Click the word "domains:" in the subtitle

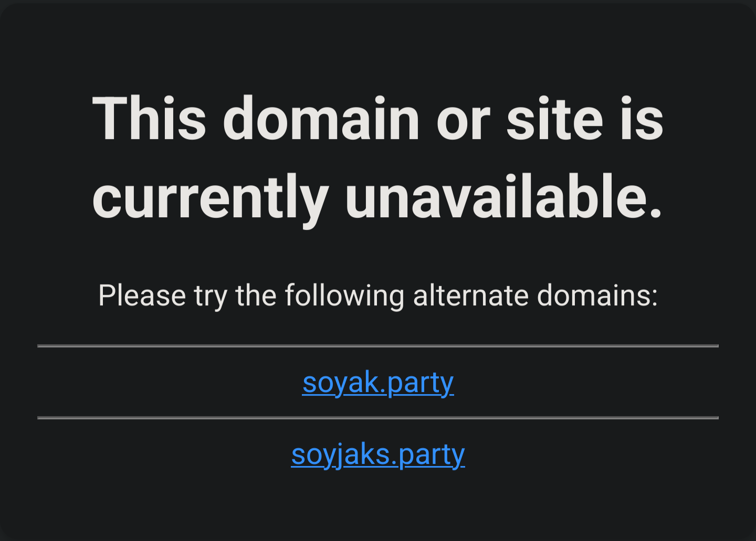[597, 295]
